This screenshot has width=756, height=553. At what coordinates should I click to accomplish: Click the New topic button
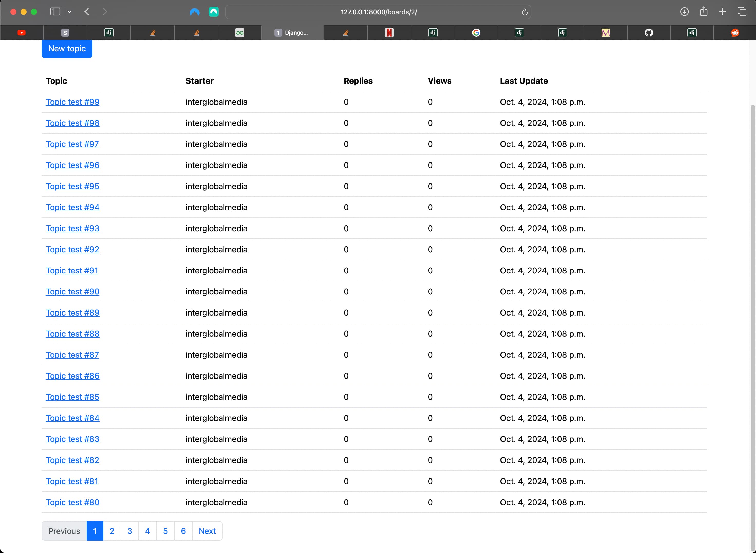[67, 49]
